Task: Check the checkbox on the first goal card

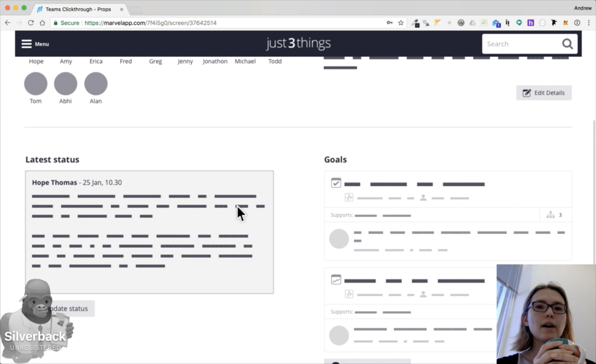Action: [336, 183]
